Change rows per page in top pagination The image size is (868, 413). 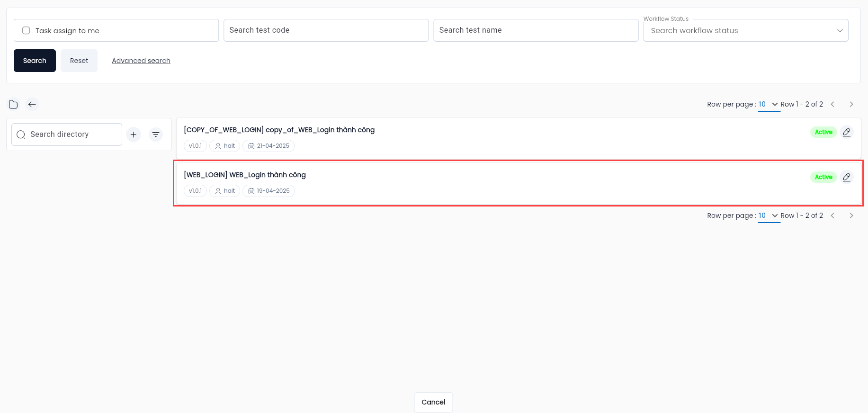769,105
